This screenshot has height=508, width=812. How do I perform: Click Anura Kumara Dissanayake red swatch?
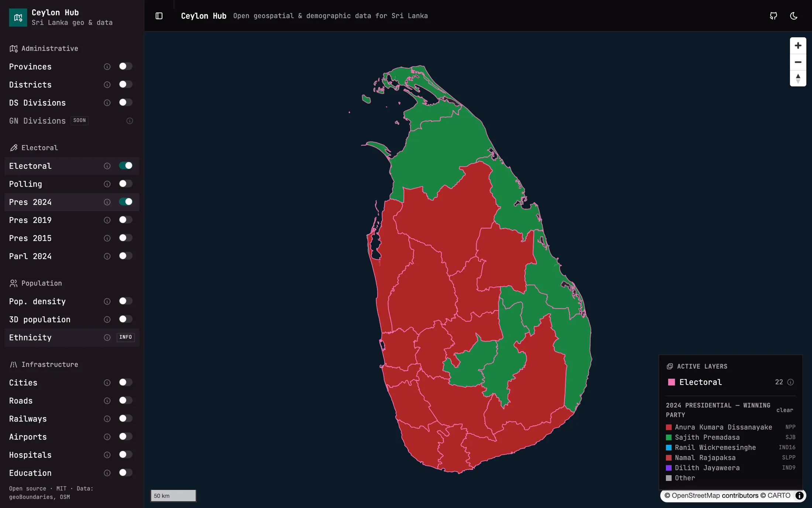coord(669,427)
